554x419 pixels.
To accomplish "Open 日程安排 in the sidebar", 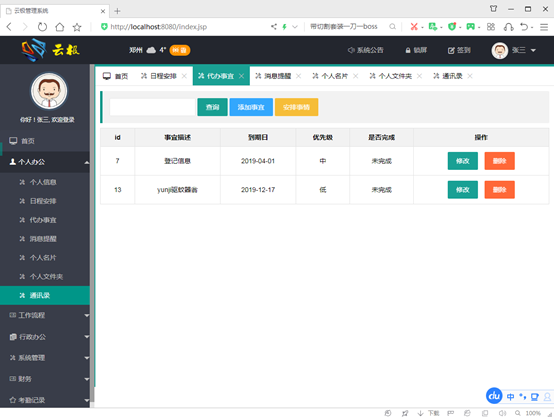I will pyautogui.click(x=45, y=201).
